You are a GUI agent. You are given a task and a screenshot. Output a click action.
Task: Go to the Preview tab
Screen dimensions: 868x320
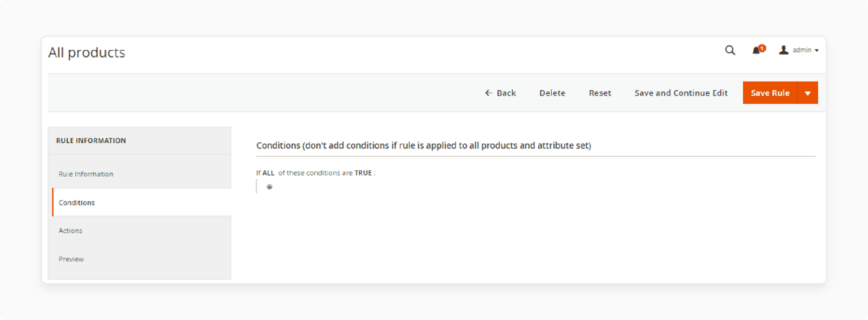coord(139,259)
